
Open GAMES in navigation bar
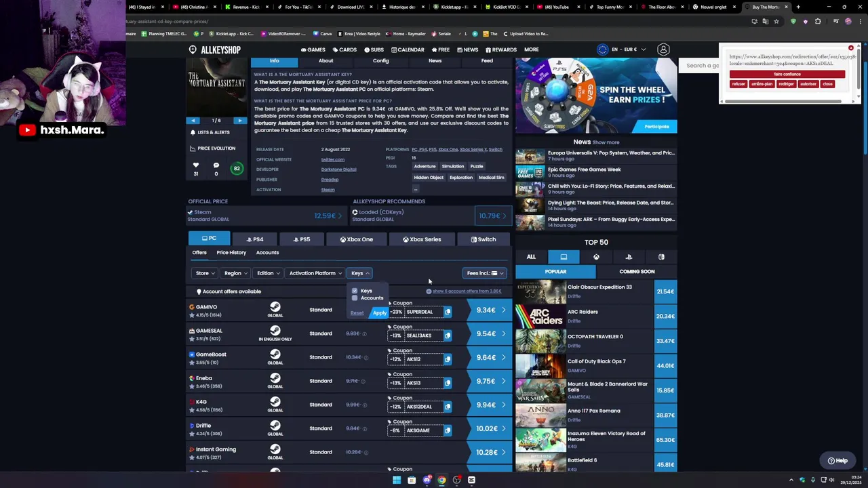[313, 49]
